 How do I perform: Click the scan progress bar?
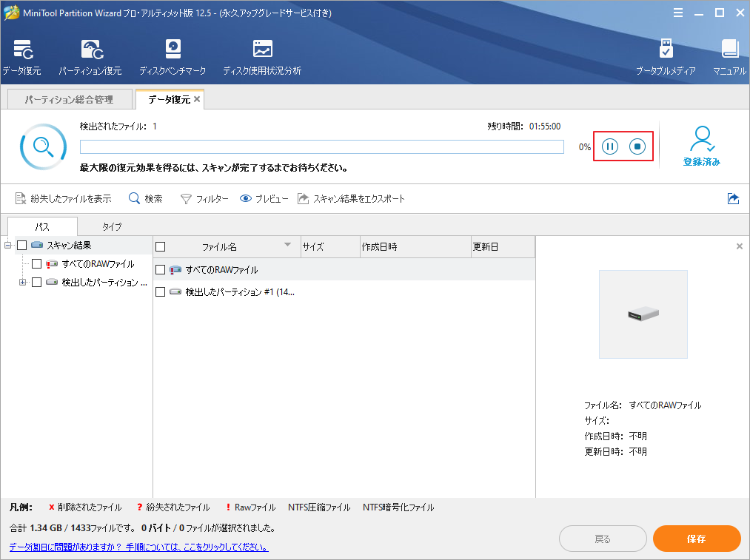(x=322, y=146)
